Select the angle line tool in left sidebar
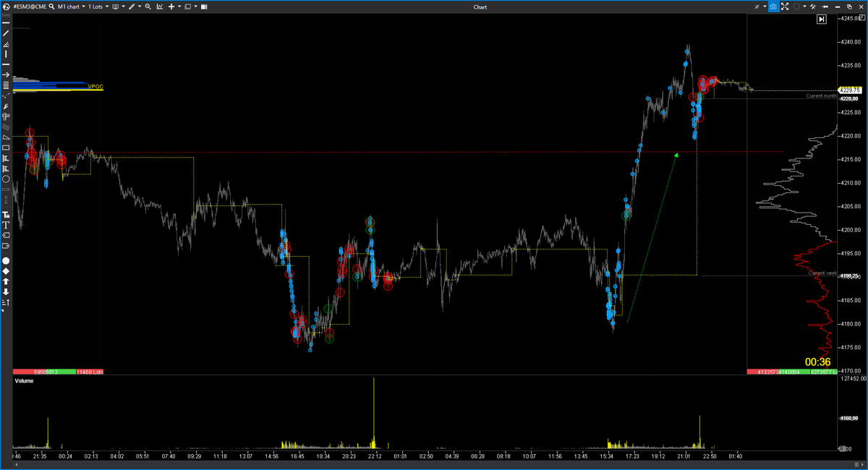868x470 pixels. pos(6,44)
